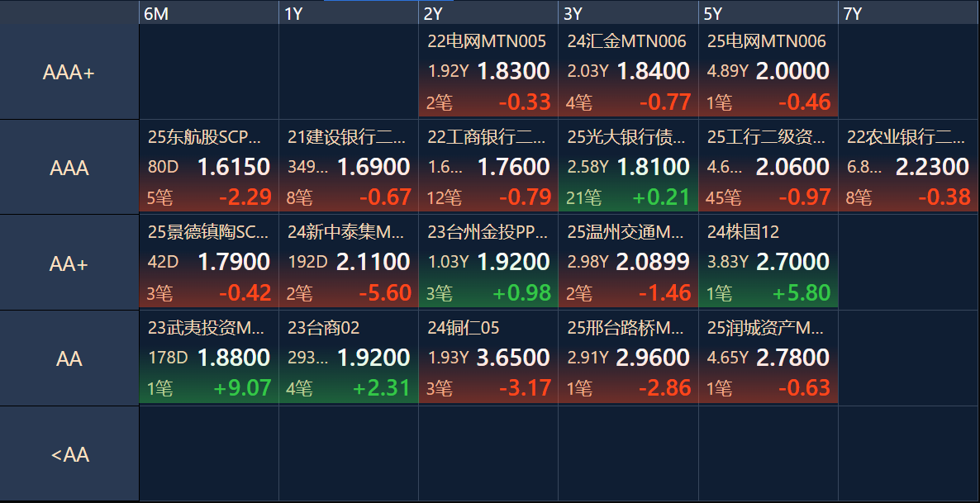Image resolution: width=980 pixels, height=503 pixels.
Task: Open the 25景德镇陶SC bond cell
Action: 209,263
